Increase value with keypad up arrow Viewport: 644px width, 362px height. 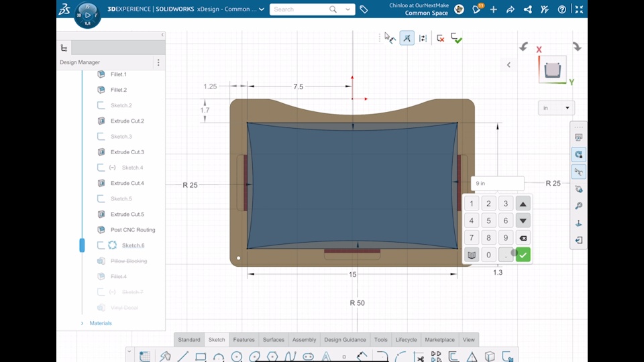click(523, 204)
